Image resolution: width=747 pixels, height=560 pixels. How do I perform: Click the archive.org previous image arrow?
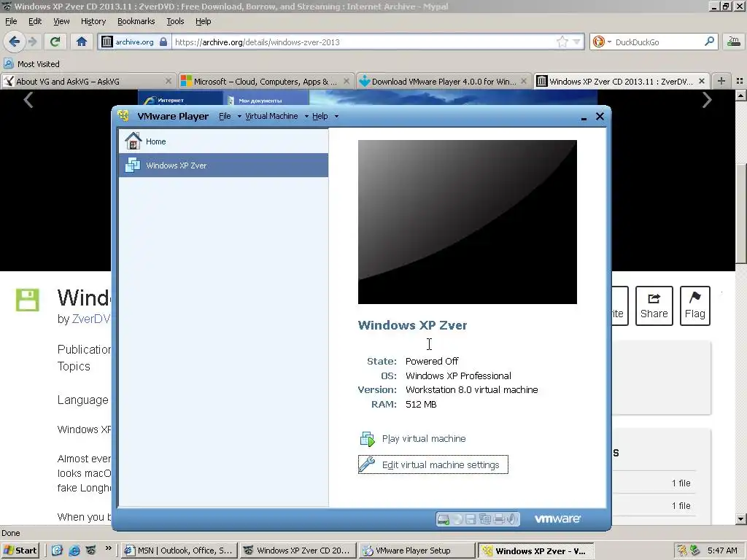point(28,99)
